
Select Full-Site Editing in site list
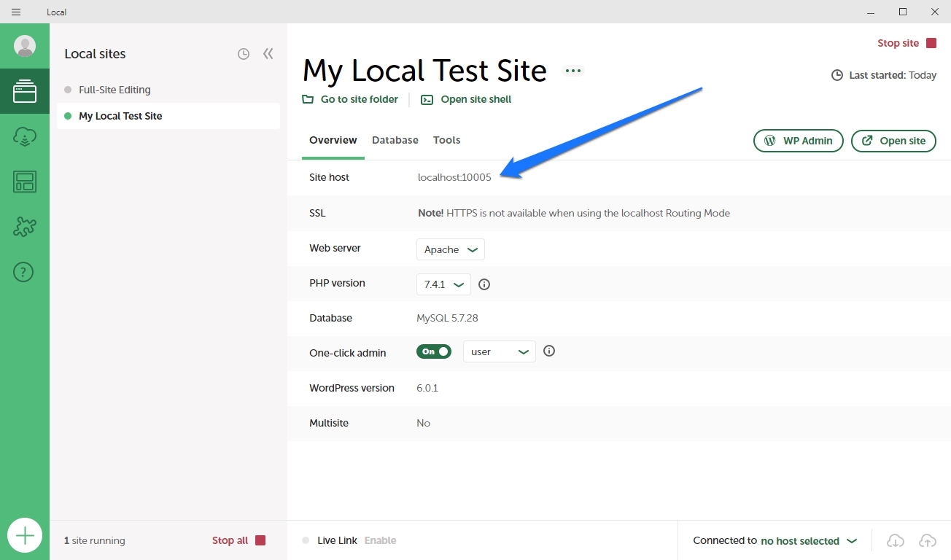114,90
